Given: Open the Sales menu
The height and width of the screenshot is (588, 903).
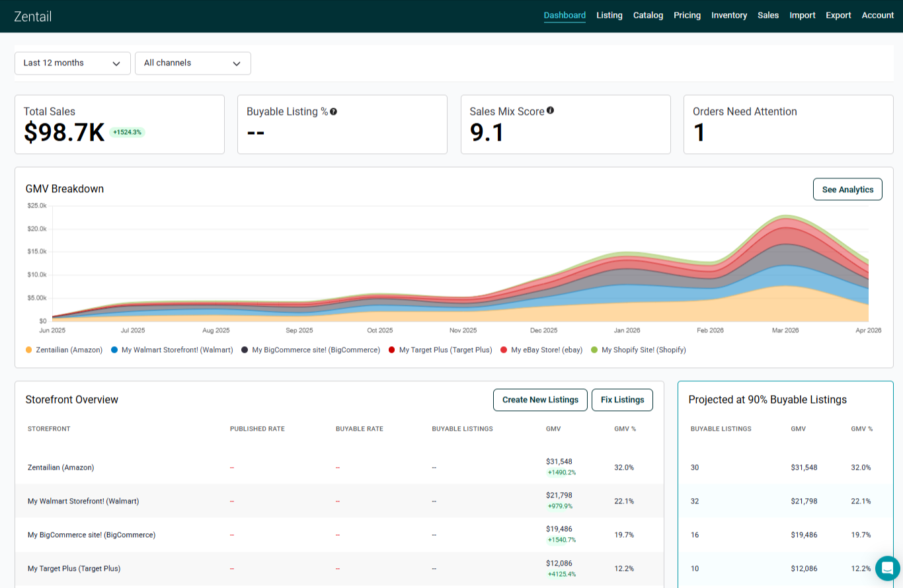Looking at the screenshot, I should (x=768, y=15).
